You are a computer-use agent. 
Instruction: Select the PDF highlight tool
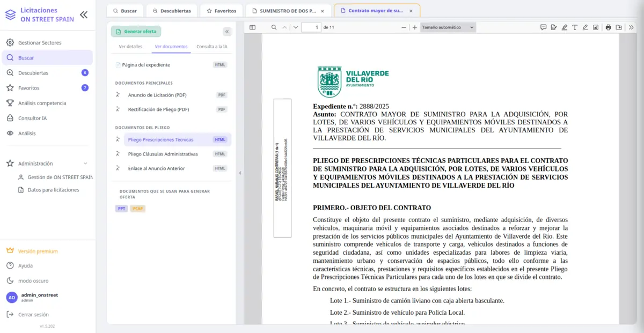point(564,27)
